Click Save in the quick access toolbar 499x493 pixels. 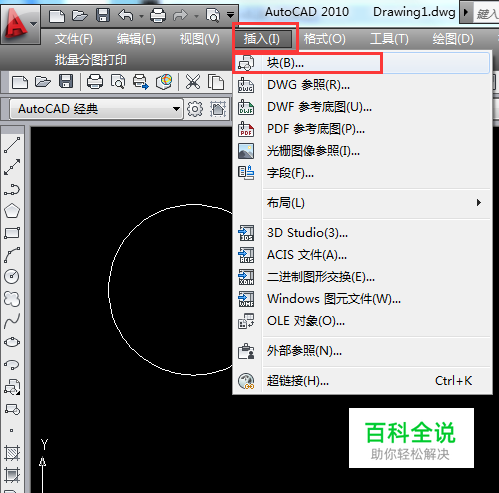point(103,15)
